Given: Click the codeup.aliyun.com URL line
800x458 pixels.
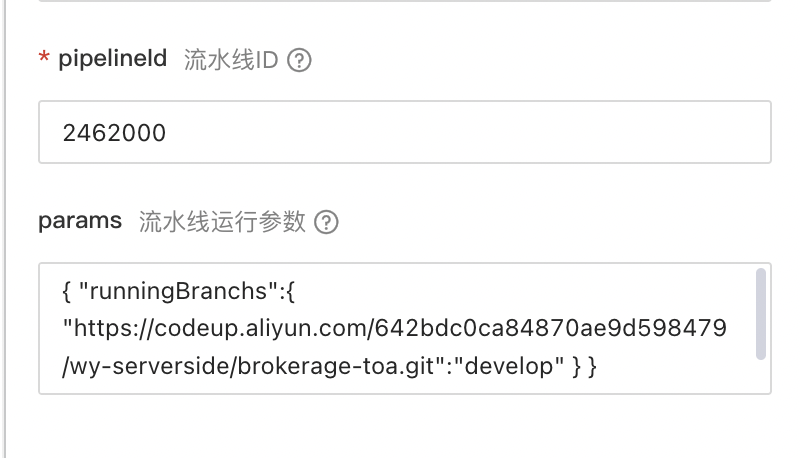Looking at the screenshot, I should click(400, 329).
